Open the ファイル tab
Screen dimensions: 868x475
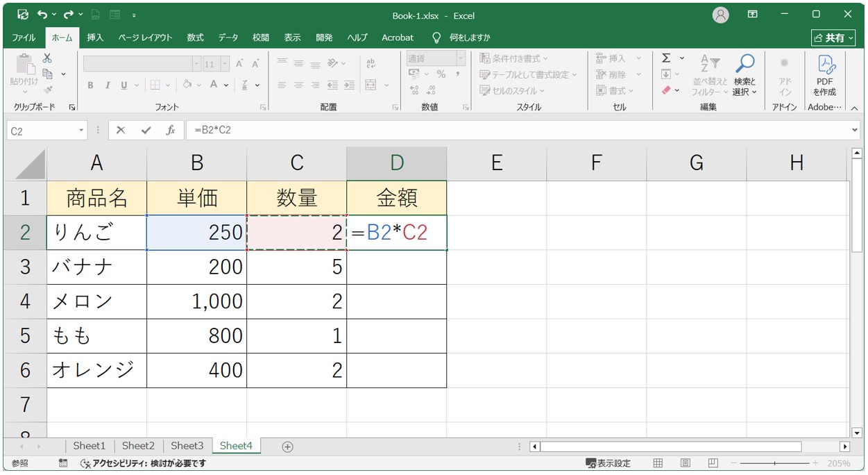point(24,37)
